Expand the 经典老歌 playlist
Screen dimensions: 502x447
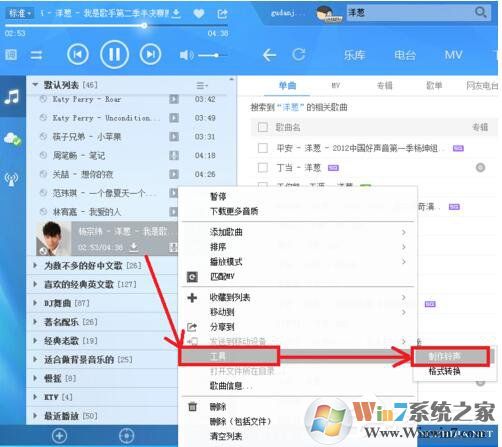[35, 341]
